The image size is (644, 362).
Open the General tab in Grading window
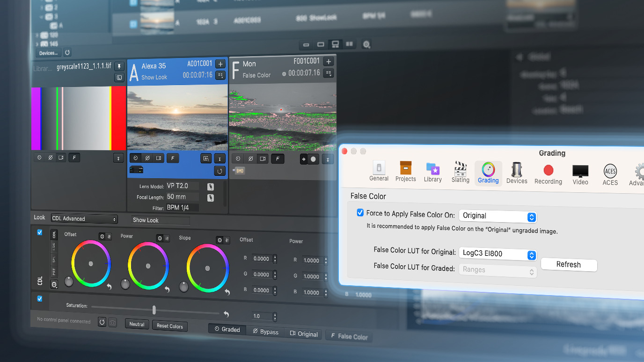379,171
